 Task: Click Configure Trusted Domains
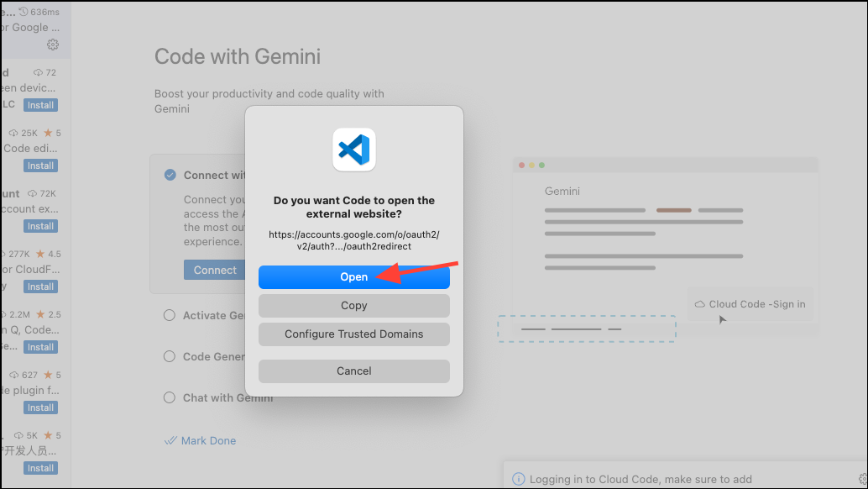[x=353, y=334]
